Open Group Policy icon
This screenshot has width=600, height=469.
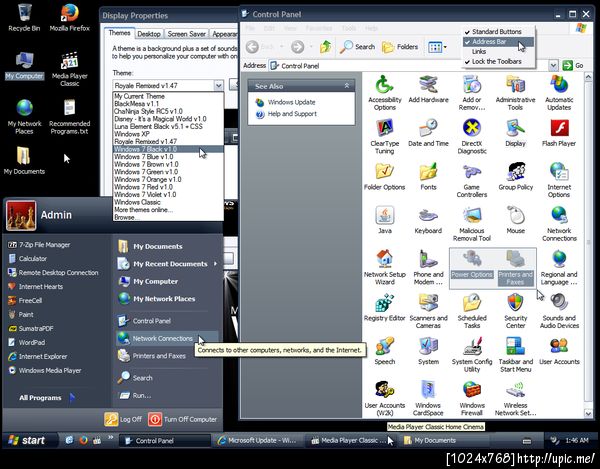pyautogui.click(x=515, y=177)
